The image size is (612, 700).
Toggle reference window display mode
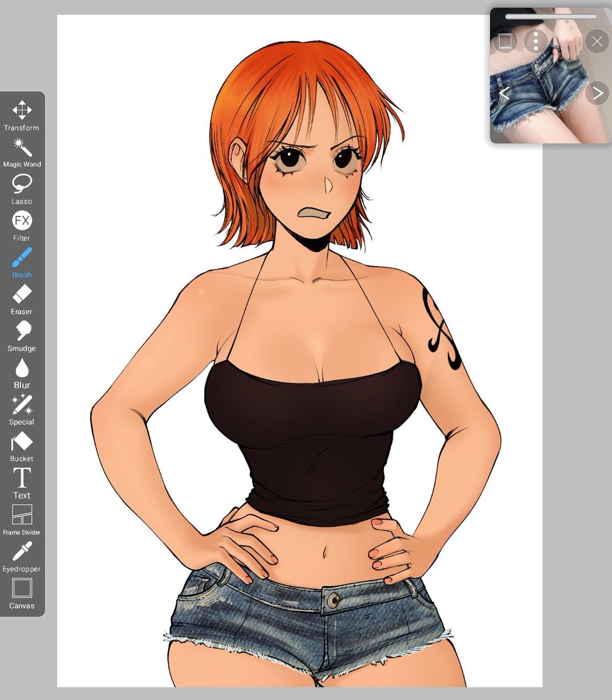tap(505, 41)
